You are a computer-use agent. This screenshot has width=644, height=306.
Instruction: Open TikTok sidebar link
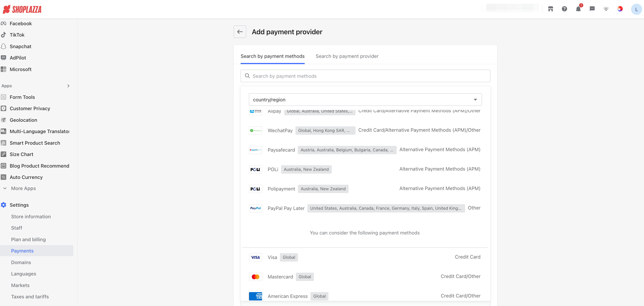(17, 35)
